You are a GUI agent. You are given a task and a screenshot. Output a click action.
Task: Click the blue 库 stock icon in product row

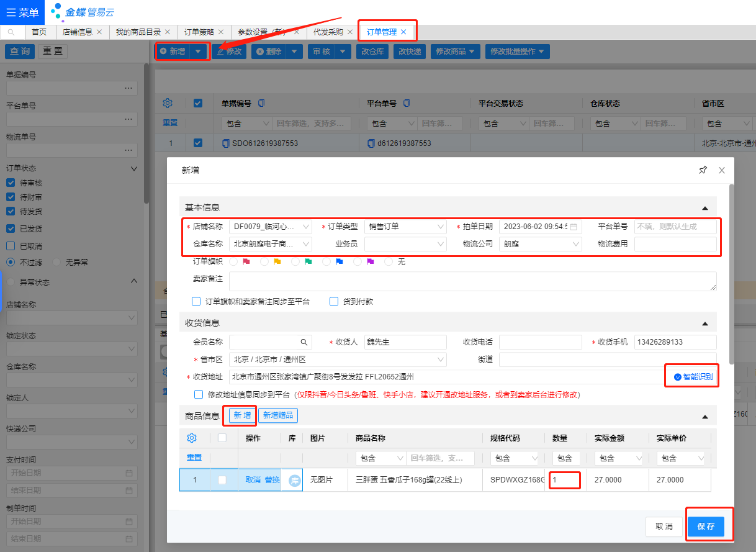coord(294,480)
